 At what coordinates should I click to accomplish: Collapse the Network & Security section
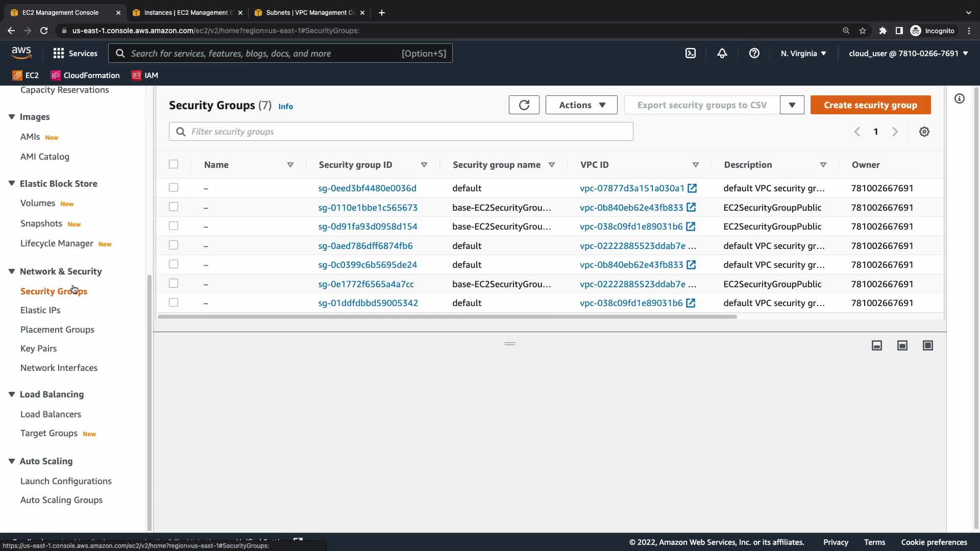coord(12,271)
